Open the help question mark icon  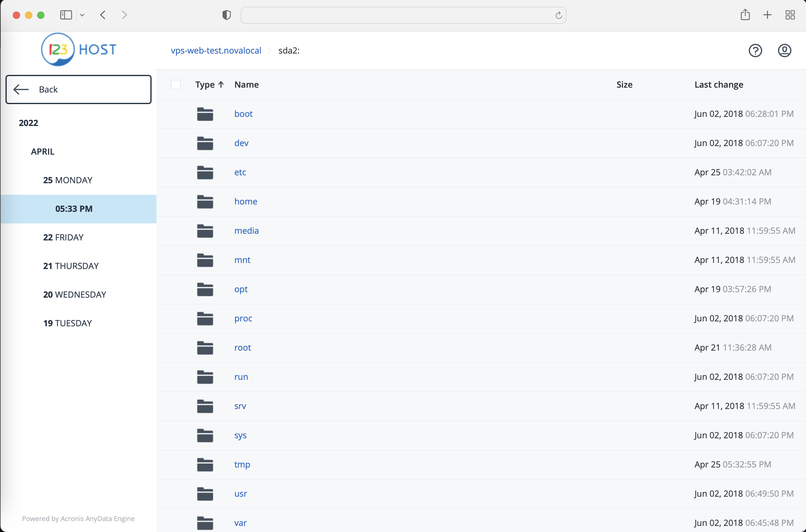(755, 51)
